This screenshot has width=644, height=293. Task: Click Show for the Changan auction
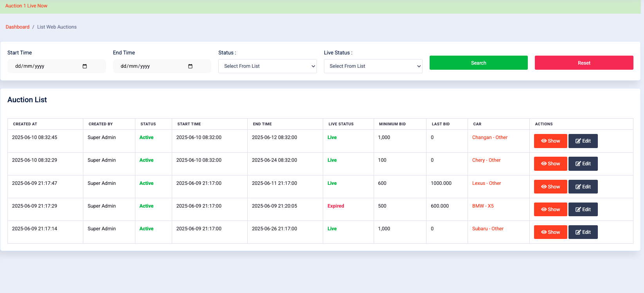(x=550, y=141)
